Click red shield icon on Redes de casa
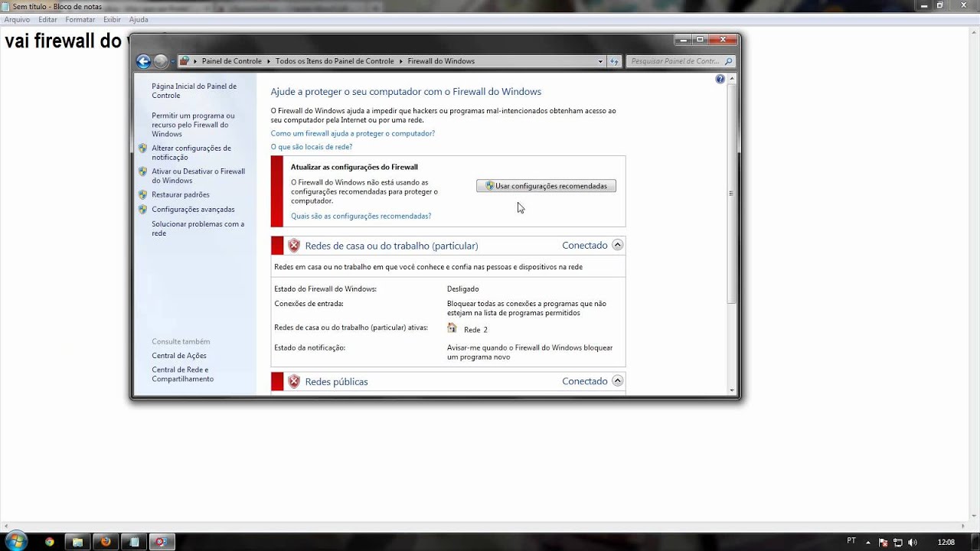 (294, 246)
